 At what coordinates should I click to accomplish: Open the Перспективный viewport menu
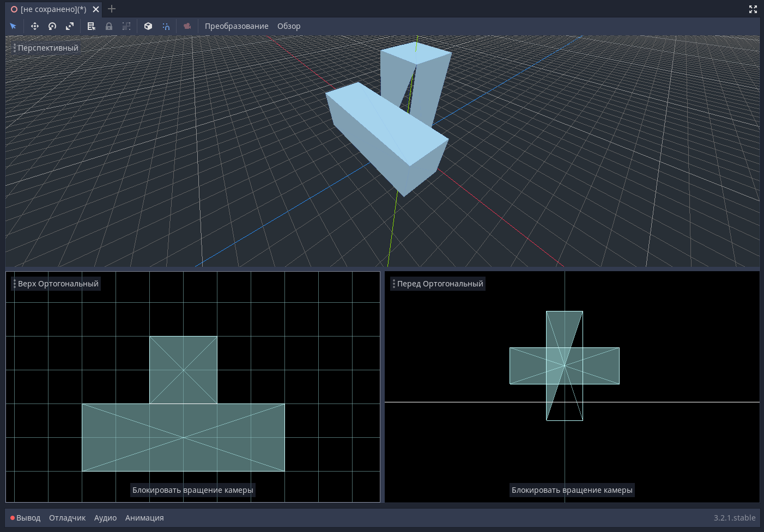point(46,48)
